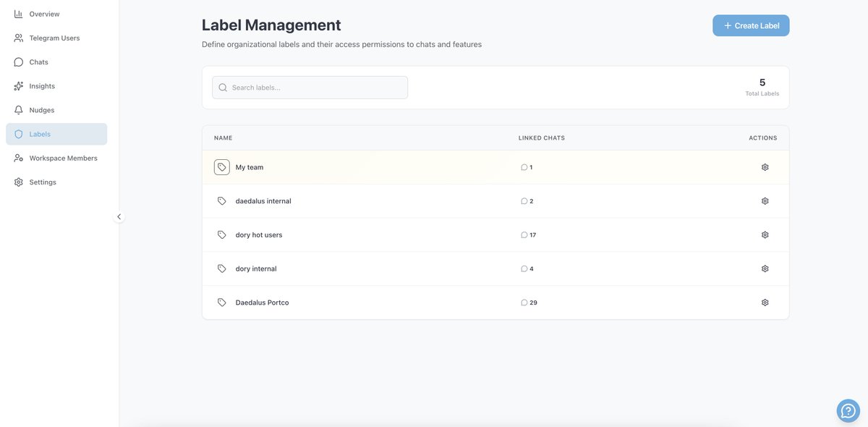This screenshot has width=868, height=427.
Task: Select the Insights sidebar item
Action: point(56,86)
